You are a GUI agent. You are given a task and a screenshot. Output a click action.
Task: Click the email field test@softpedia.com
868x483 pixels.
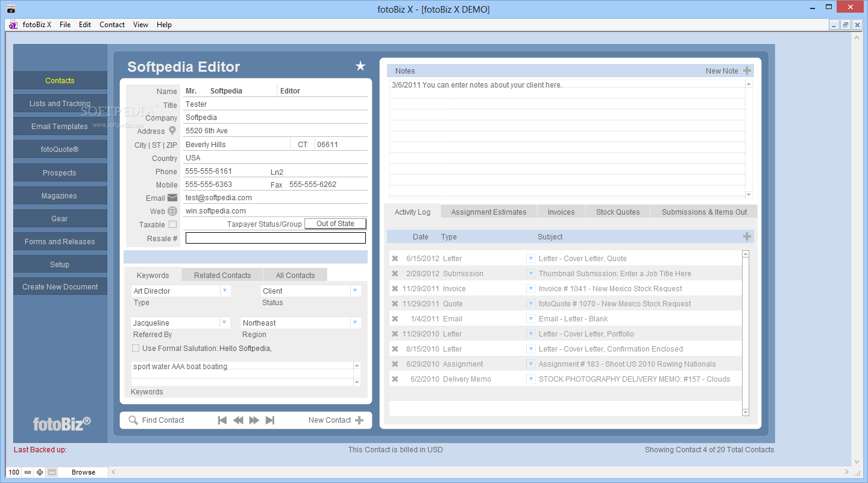point(275,198)
